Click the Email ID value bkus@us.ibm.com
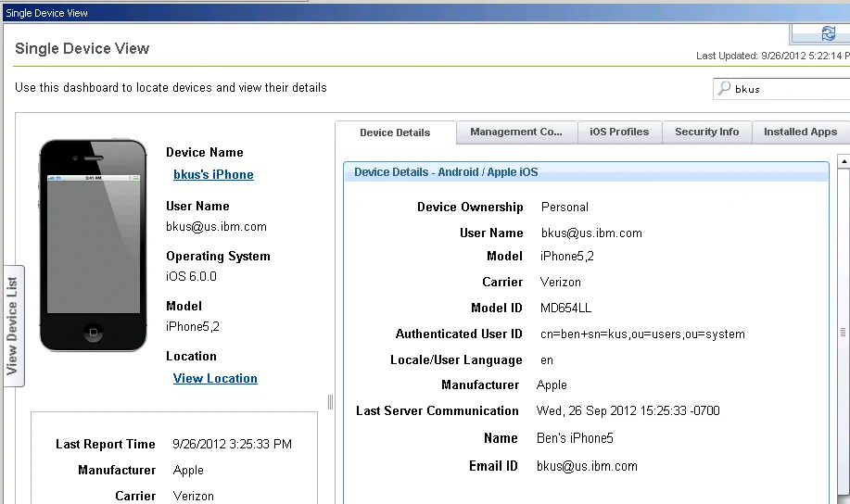The height and width of the screenshot is (504, 850). pyautogui.click(x=587, y=466)
